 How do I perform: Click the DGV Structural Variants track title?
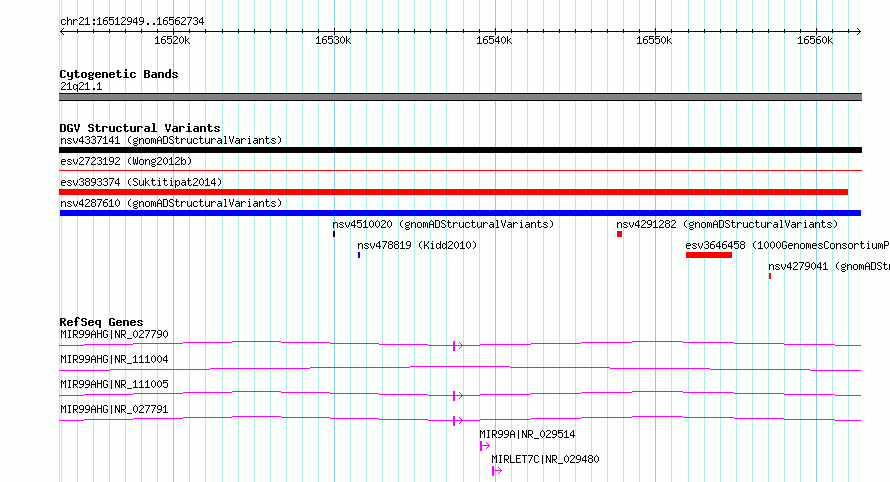coord(140,128)
